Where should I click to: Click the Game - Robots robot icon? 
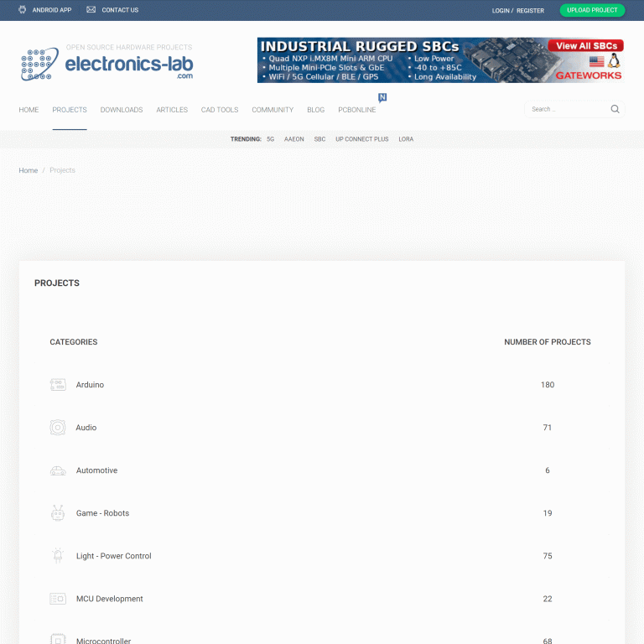click(x=57, y=513)
